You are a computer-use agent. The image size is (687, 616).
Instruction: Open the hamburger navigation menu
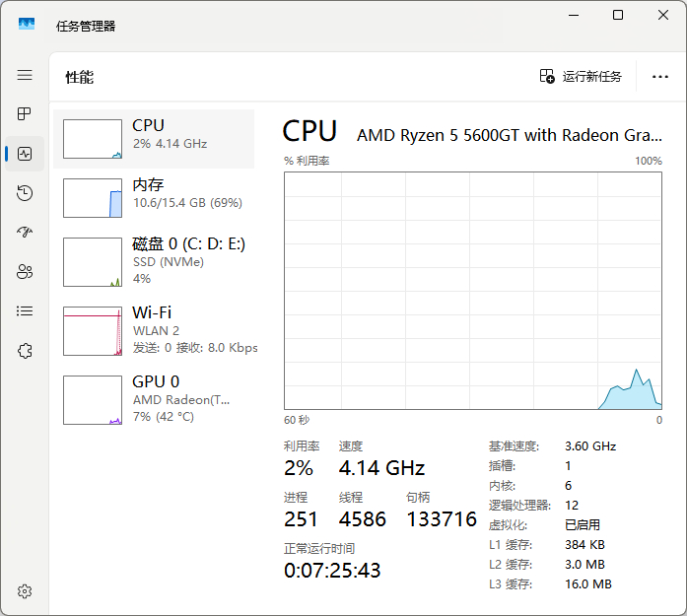[x=25, y=75]
